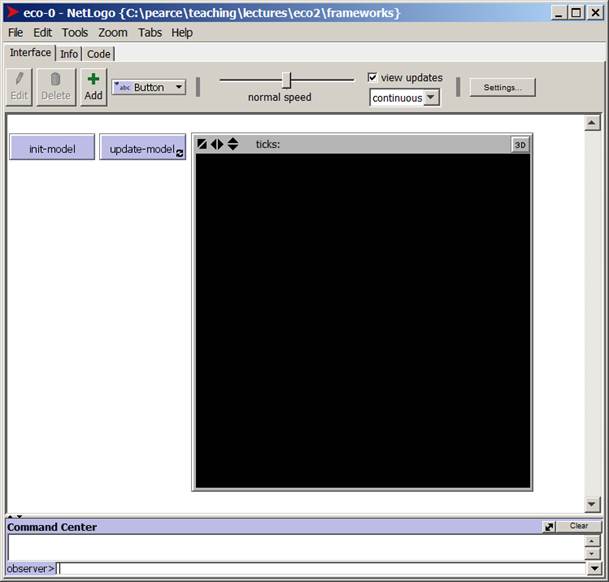Image resolution: width=609 pixels, height=582 pixels.
Task: Run the init-model button
Action: [52, 147]
